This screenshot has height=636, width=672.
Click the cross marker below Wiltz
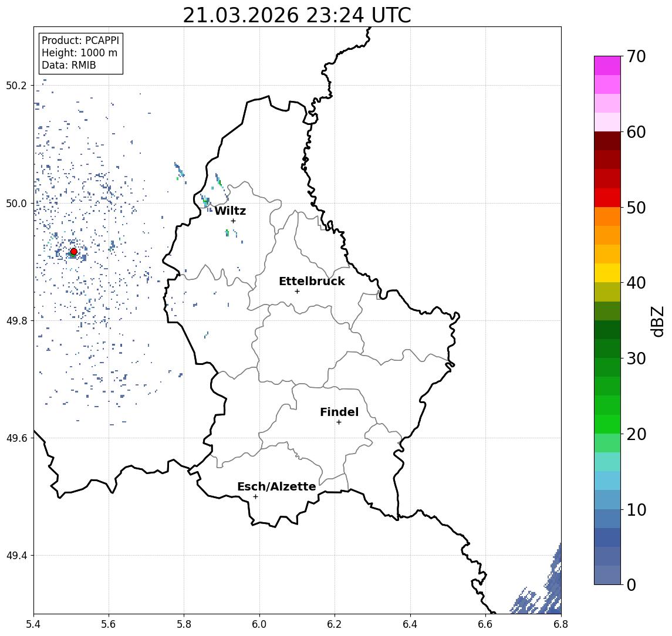click(233, 221)
